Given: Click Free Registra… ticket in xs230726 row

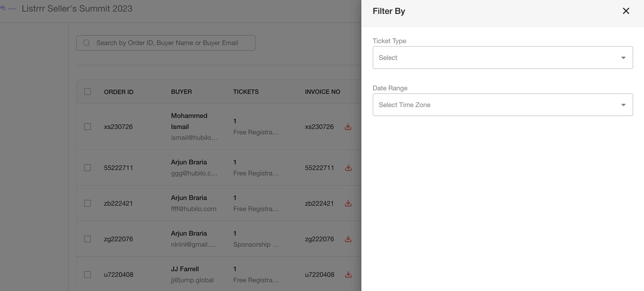Looking at the screenshot, I should 256,132.
